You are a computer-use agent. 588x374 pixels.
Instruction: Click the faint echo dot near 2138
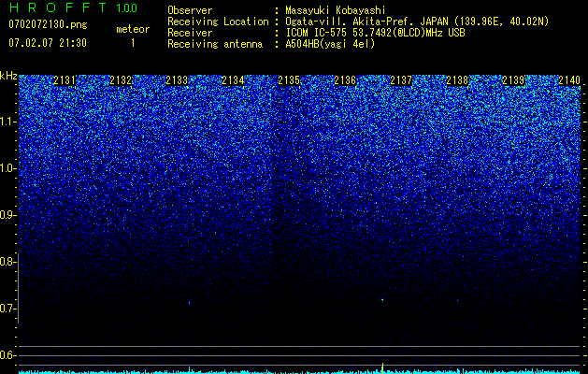[x=457, y=300]
